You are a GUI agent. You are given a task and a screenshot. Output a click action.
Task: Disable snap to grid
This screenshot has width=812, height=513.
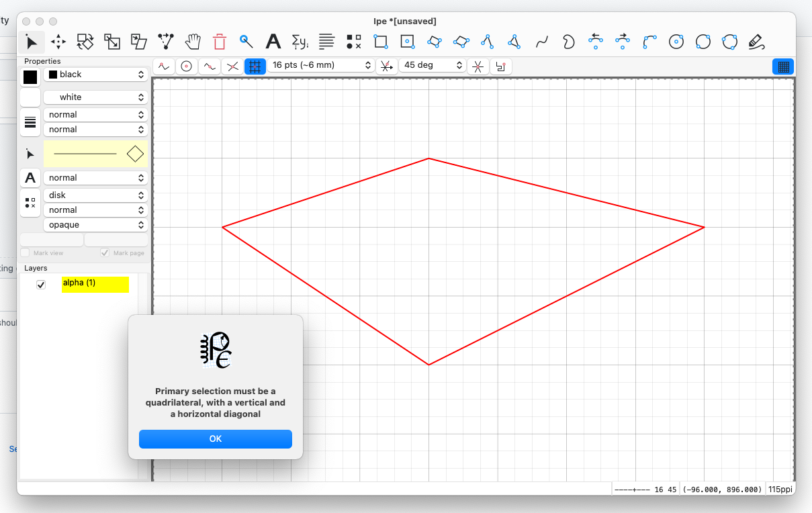(255, 66)
